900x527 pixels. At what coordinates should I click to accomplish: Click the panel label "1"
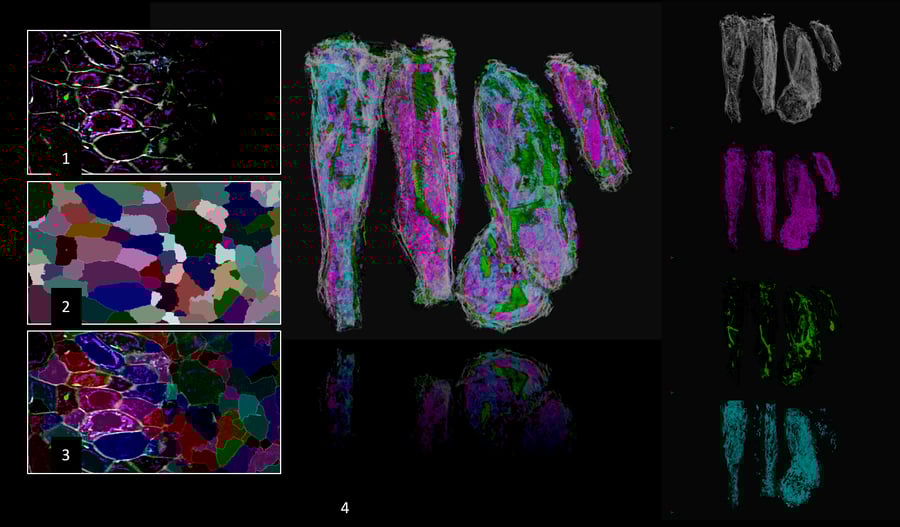(65, 159)
